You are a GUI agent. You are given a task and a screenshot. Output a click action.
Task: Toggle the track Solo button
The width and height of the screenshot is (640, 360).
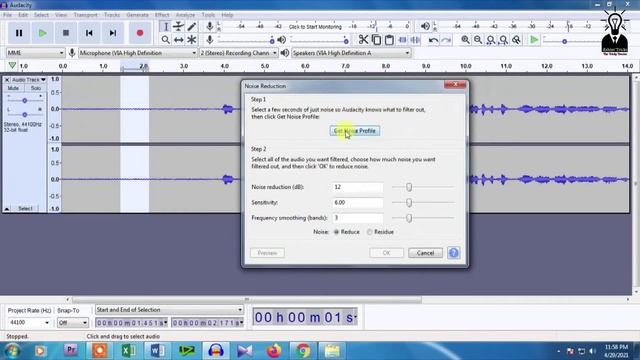click(36, 88)
